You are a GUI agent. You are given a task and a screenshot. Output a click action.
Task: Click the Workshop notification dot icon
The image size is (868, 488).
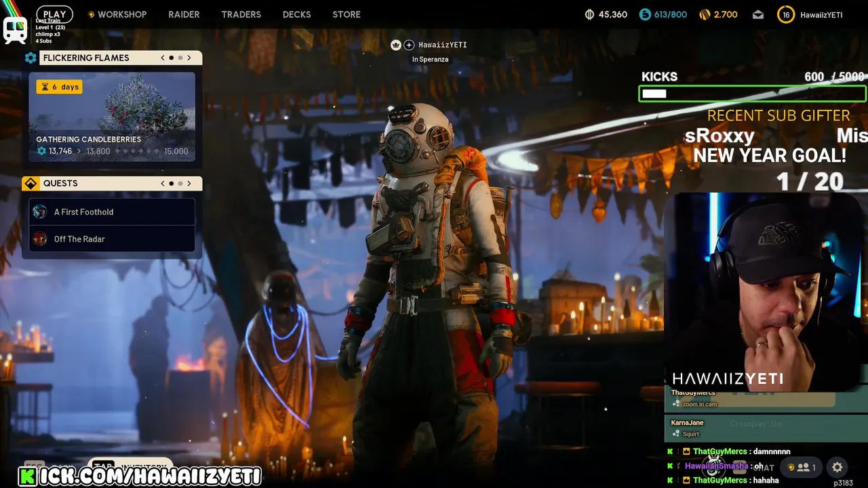pyautogui.click(x=92, y=14)
